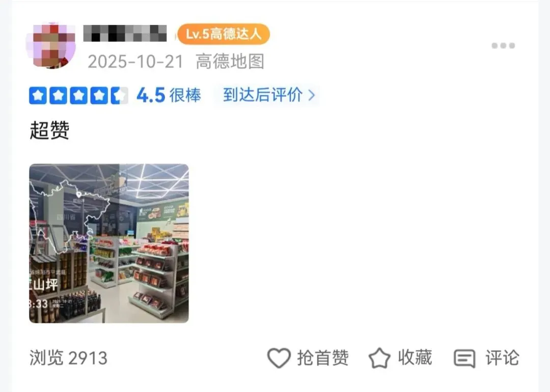The height and width of the screenshot is (392, 550).
Task: Tap the 收藏 label
Action: tap(415, 358)
